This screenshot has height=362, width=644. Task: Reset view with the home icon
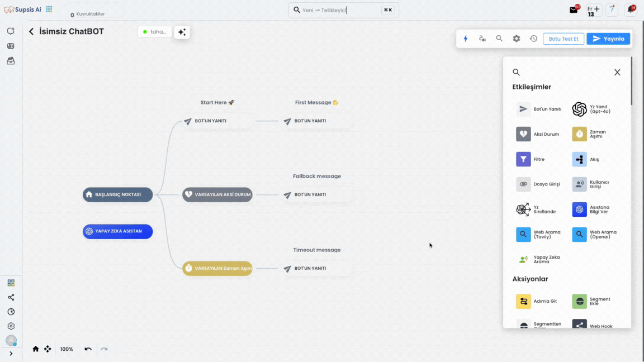[36, 349]
